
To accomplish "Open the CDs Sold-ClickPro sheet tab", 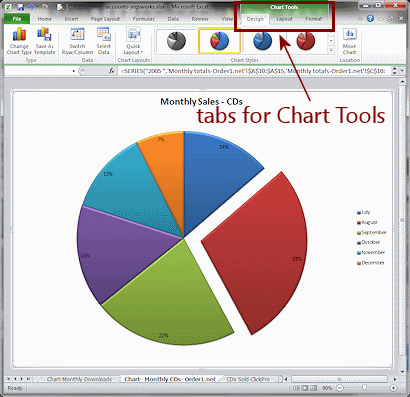I will [248, 379].
